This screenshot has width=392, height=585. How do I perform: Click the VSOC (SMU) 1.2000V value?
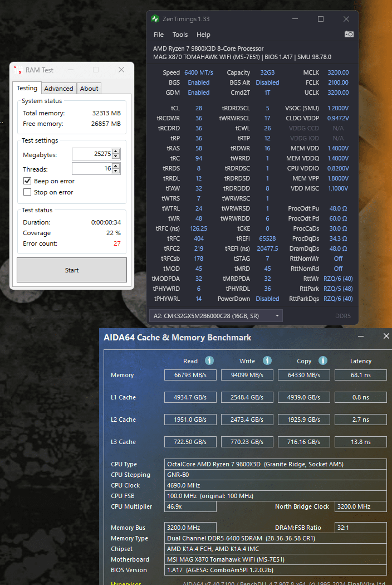coord(338,108)
